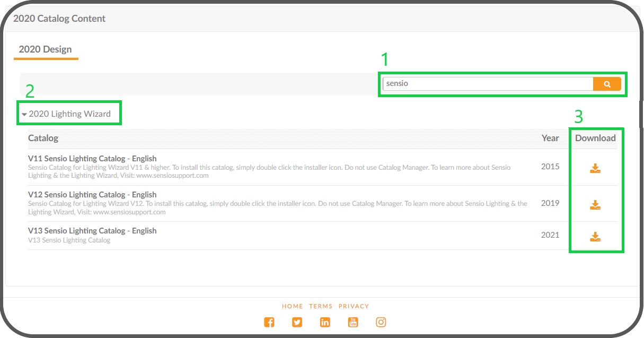Click the V12 Sensio Lighting Catalog title
The image size is (644, 338).
pos(92,194)
